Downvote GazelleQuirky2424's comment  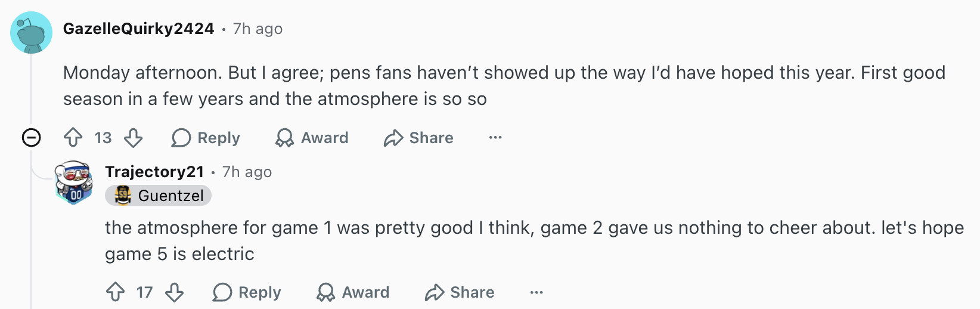pyautogui.click(x=134, y=138)
